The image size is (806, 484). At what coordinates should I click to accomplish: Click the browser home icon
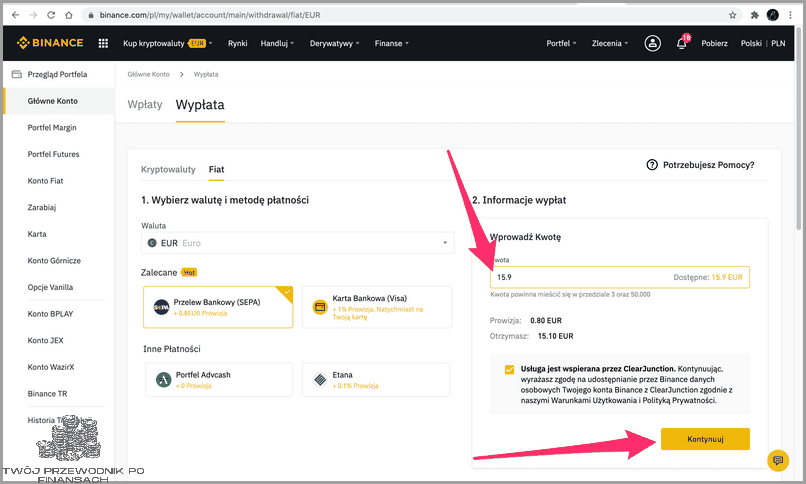click(68, 15)
